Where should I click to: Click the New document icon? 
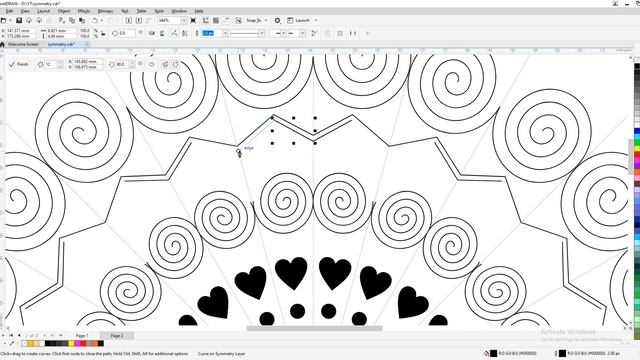click(x=3, y=20)
